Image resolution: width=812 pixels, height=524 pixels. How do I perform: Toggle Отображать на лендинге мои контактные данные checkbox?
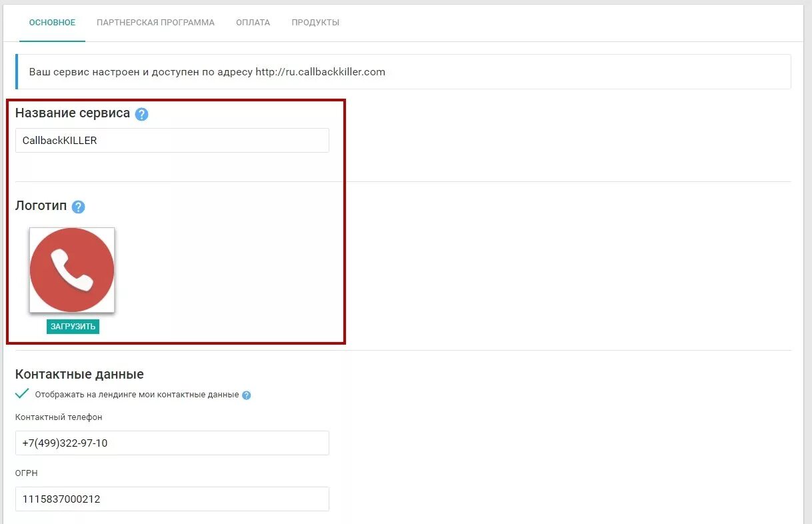tap(22, 394)
